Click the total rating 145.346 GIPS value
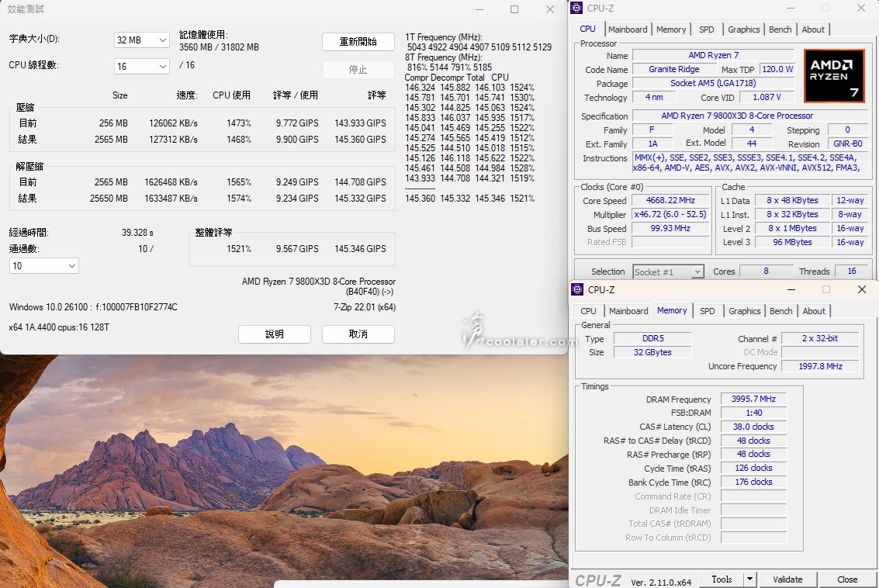Viewport: 879px width, 588px height. [x=360, y=248]
